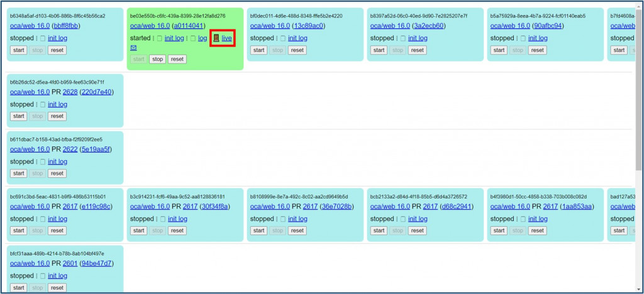Start the build with commit 13c89ac0
644x294 pixels.
(258, 50)
